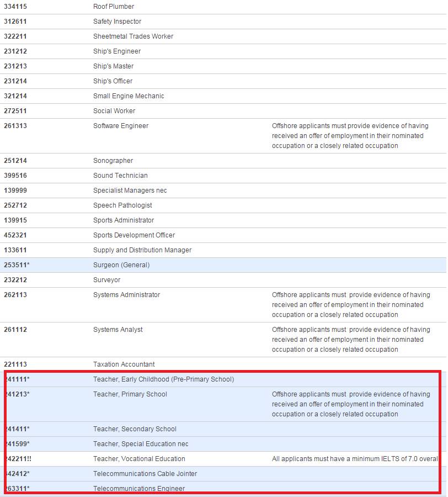Select the Ship's Master entry

113,66
